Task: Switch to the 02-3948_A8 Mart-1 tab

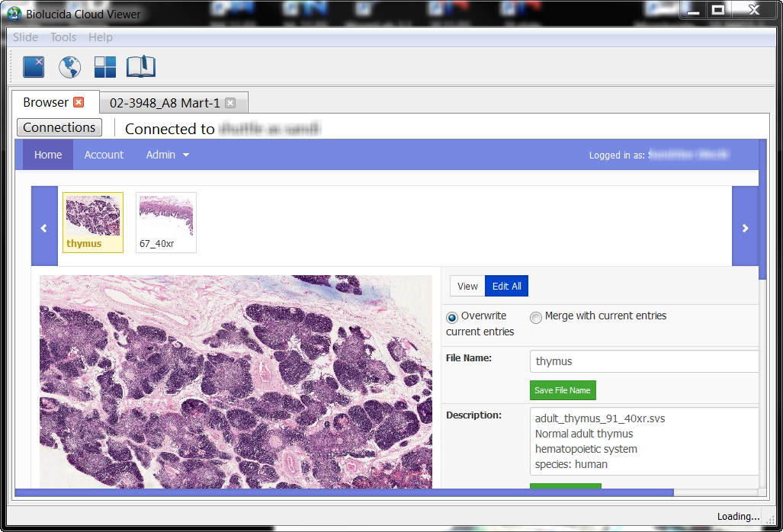Action: point(165,103)
